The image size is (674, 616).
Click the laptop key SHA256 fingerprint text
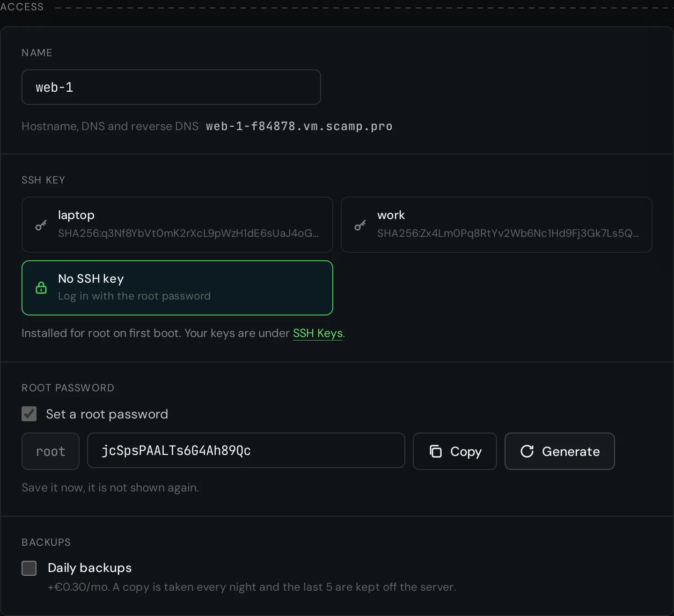(188, 233)
